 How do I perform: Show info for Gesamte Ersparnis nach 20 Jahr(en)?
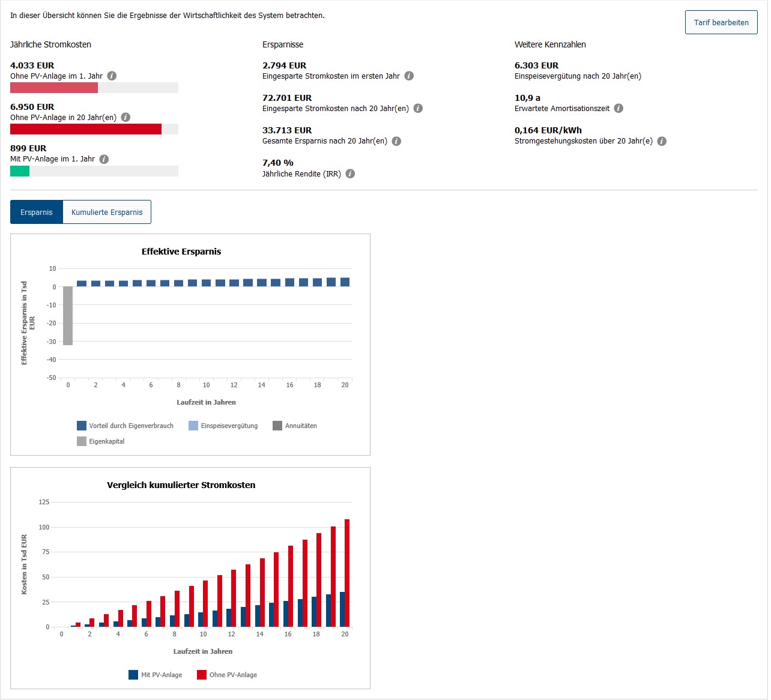pyautogui.click(x=396, y=141)
